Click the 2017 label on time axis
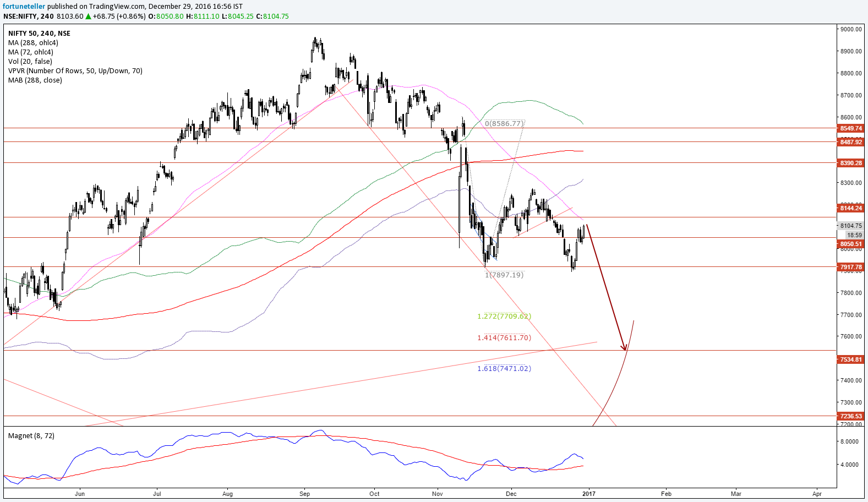 point(588,494)
